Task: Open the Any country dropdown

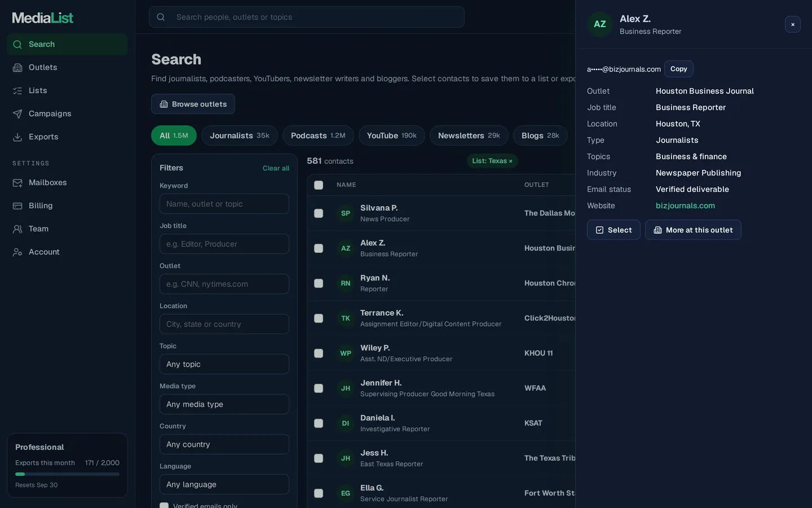Action: [224, 444]
